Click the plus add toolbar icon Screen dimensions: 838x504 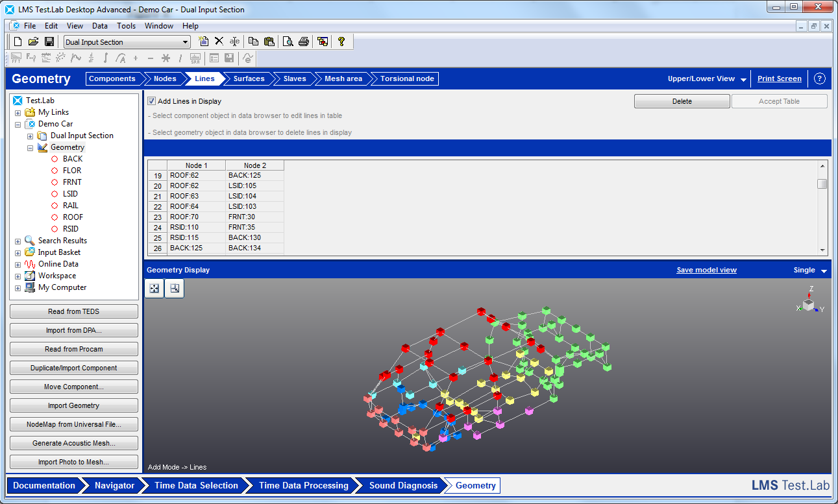click(136, 58)
